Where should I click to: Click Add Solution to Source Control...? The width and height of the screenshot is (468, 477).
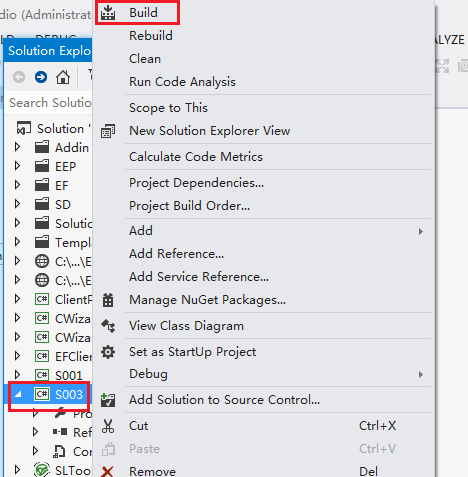224,400
